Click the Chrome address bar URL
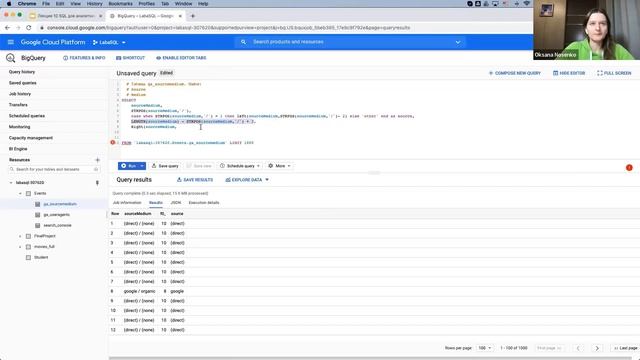Image resolution: width=640 pixels, height=360 pixels. pos(229,28)
